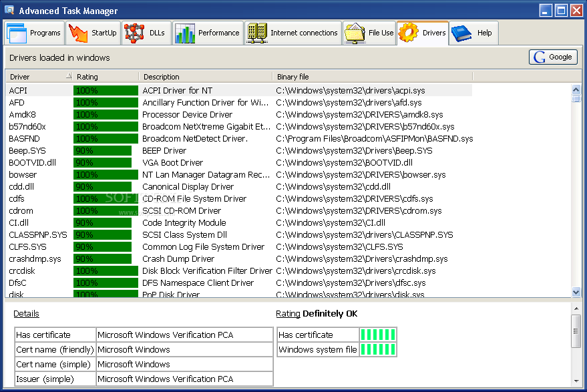The width and height of the screenshot is (587, 392).
Task: Switch to the Performance tab
Action: (x=208, y=33)
